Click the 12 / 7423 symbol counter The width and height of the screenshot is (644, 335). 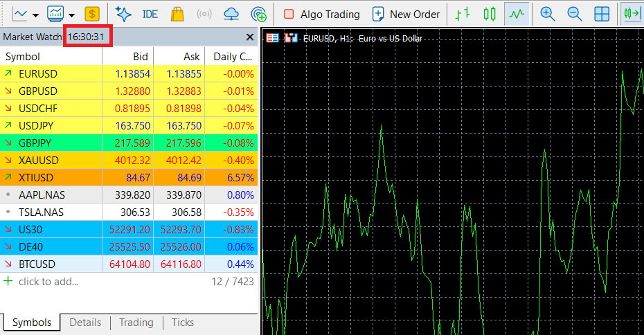coord(233,282)
